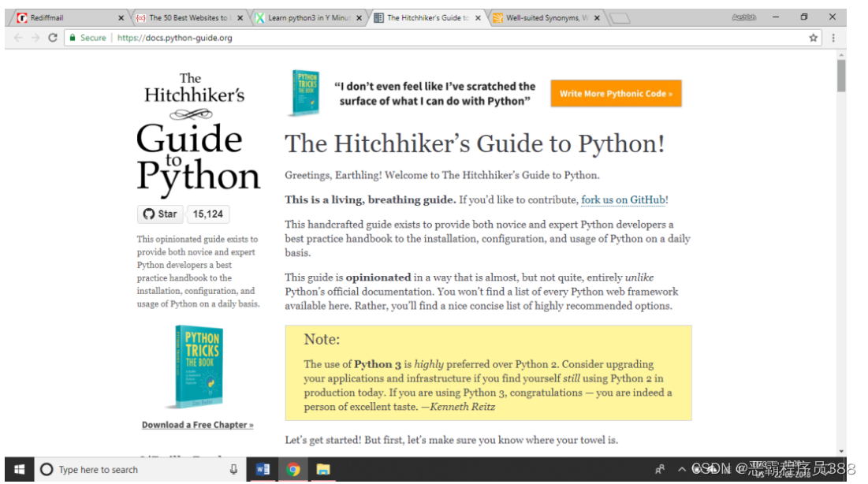The width and height of the screenshot is (868, 484).
Task: Click the People icon in system tray
Action: (659, 470)
